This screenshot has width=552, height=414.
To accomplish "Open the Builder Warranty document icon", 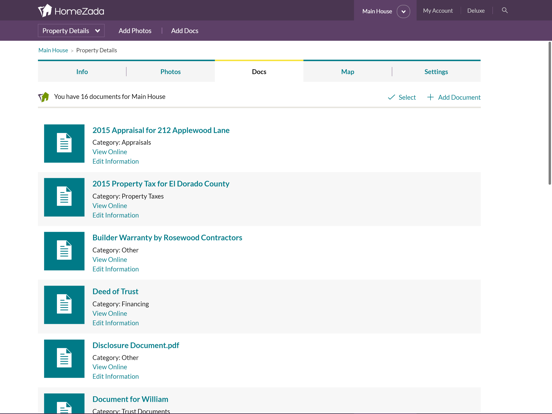I will pos(64,251).
